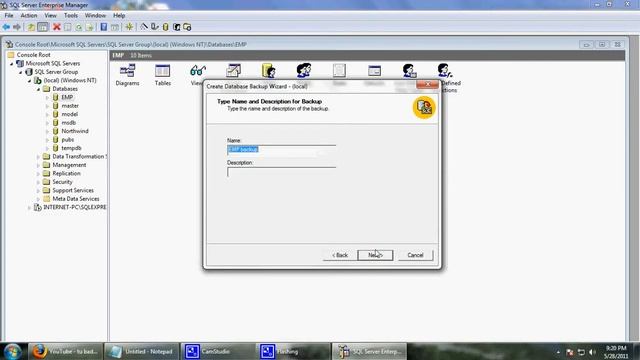Go up one level in toolbar
Screen dimensions: 640x360
[x=31, y=27]
